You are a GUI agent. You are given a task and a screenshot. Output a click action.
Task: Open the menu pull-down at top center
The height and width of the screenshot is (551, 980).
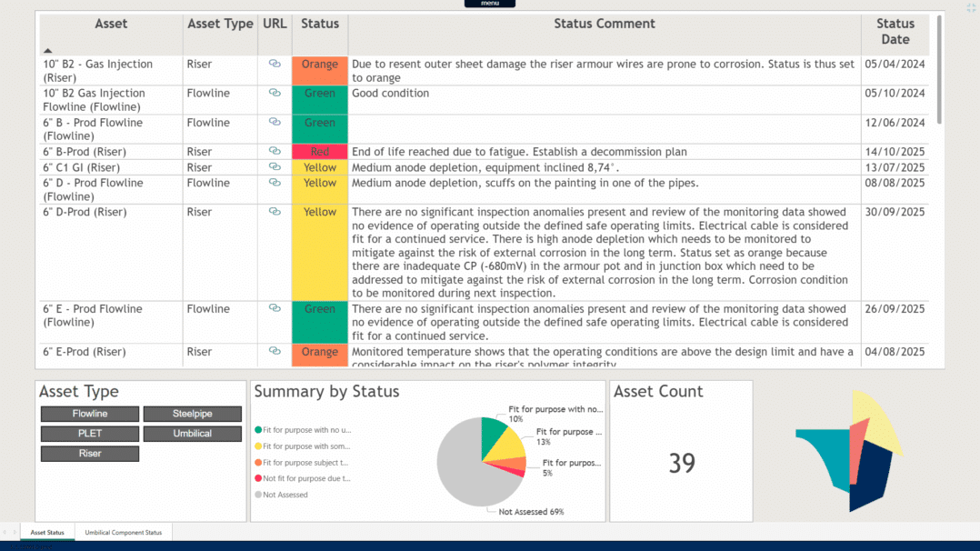[489, 4]
